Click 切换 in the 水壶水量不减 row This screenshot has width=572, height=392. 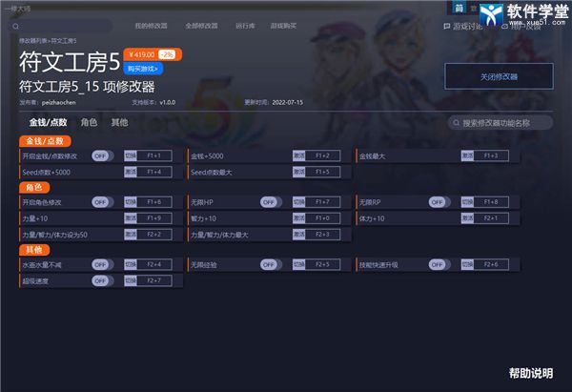pyautogui.click(x=131, y=264)
